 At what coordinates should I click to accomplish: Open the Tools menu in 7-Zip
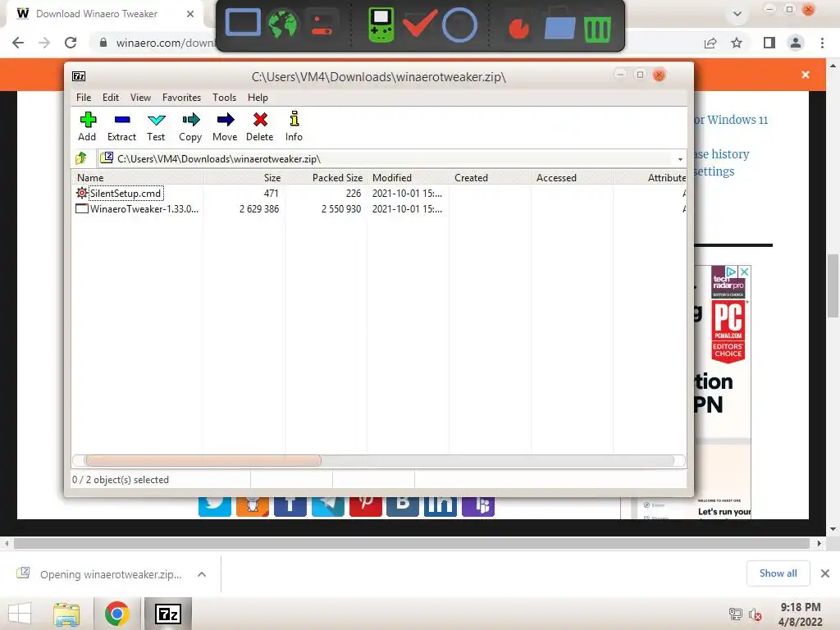tap(224, 98)
